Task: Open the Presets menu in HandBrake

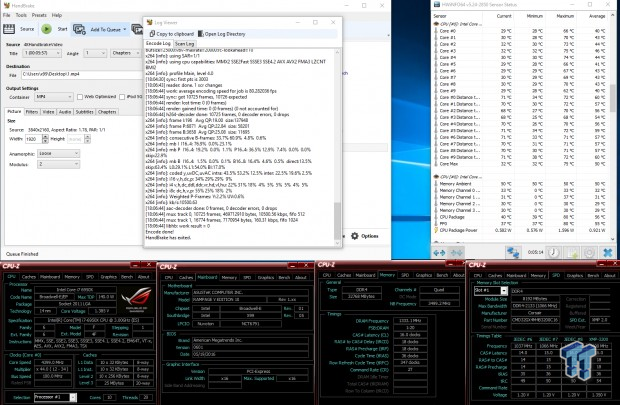Action: pos(39,15)
